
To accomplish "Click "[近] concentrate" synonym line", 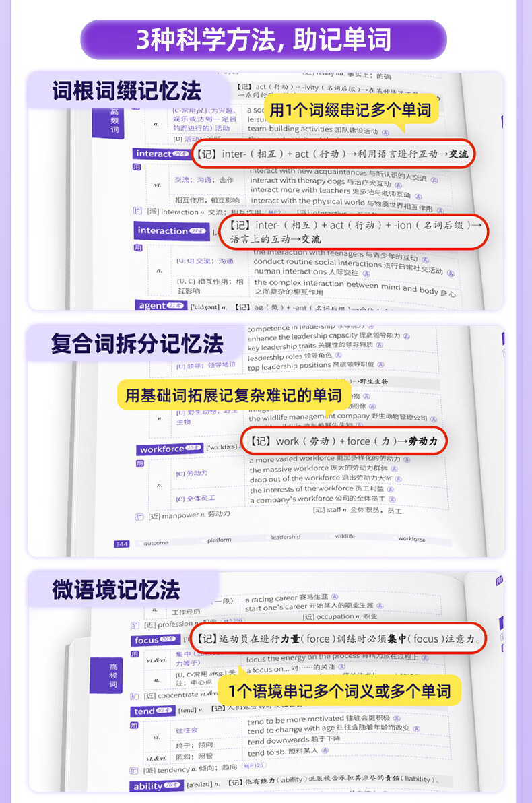I will click(x=173, y=695).
